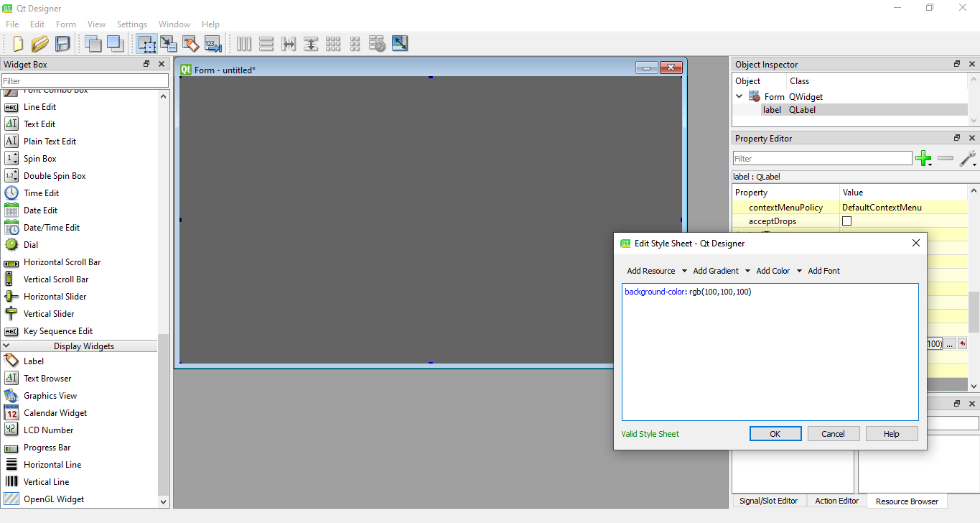Select the Edit Signals/Slots mode icon
Viewport: 980px width, 523px height.
click(169, 44)
